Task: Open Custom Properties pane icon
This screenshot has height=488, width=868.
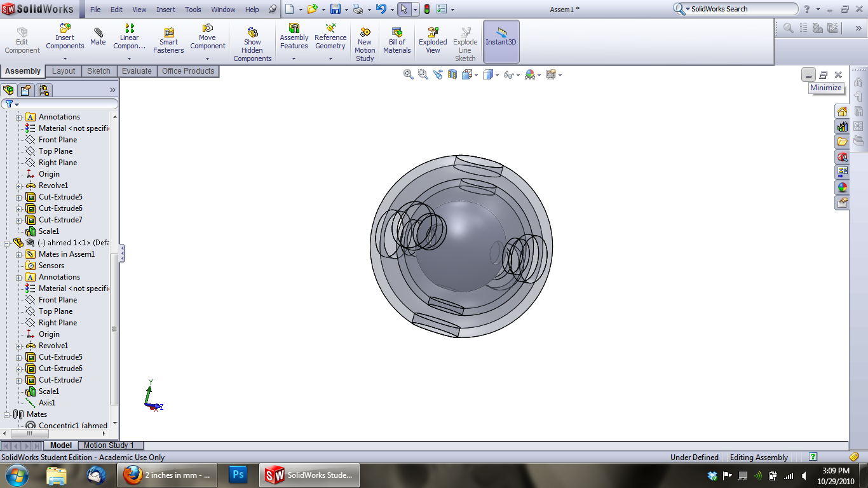Action: [x=842, y=203]
